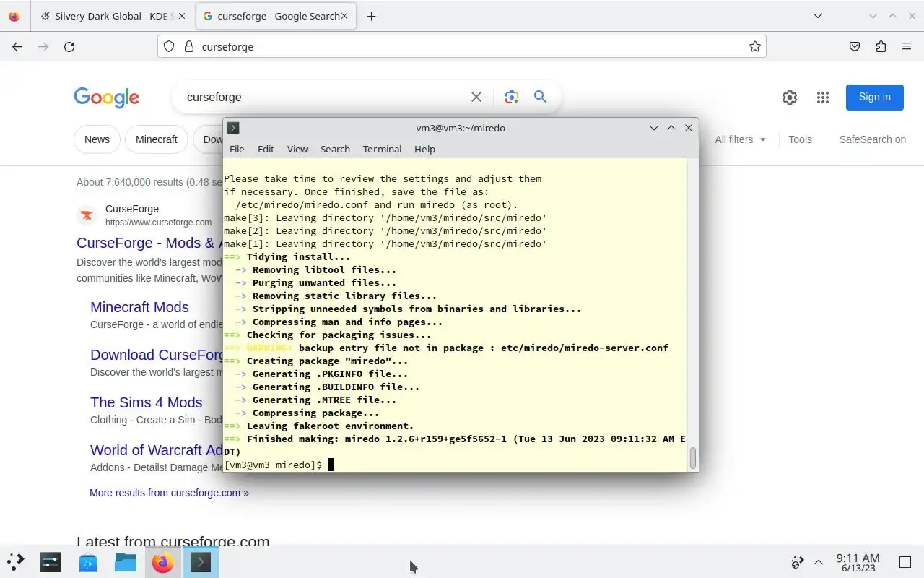Screen dimensions: 924x578
Task: Select the News filter chip
Action: [x=97, y=139]
